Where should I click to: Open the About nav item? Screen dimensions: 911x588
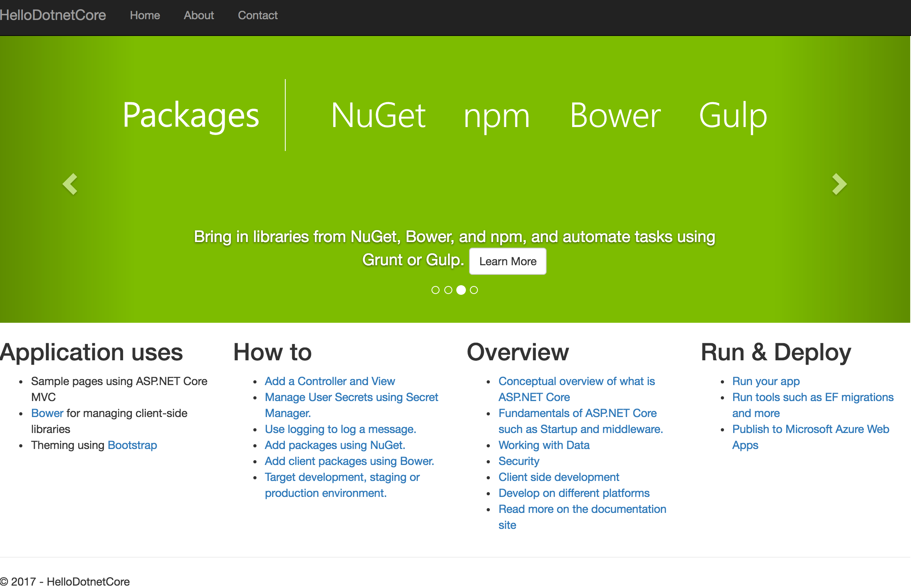[199, 15]
